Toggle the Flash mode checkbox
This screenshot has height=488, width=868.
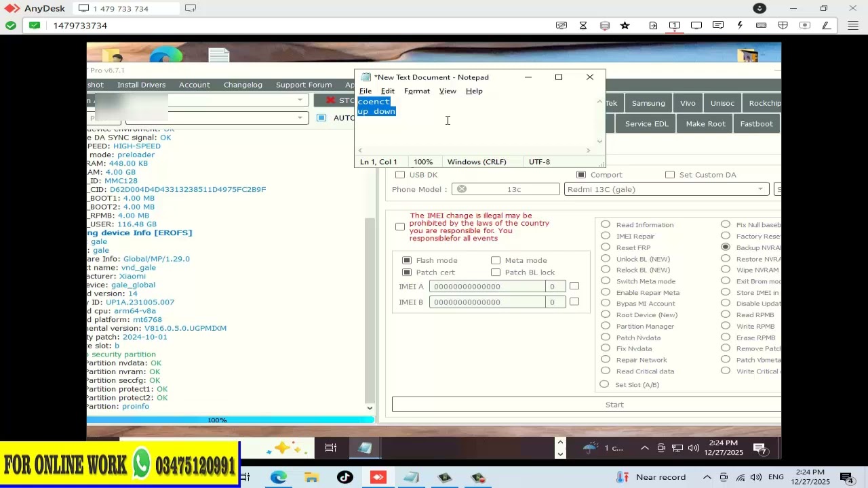click(407, 260)
